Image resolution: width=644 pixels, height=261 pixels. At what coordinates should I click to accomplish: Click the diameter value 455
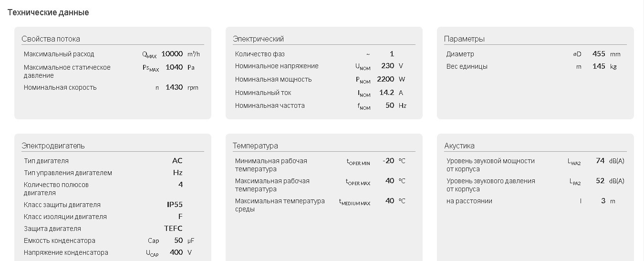(599, 54)
